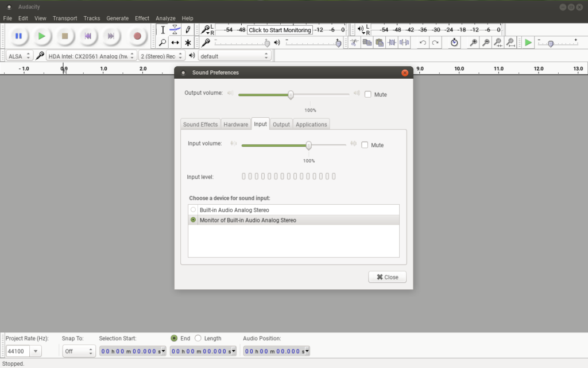Click the 10.0 mark on timeline ruler

[459, 69]
